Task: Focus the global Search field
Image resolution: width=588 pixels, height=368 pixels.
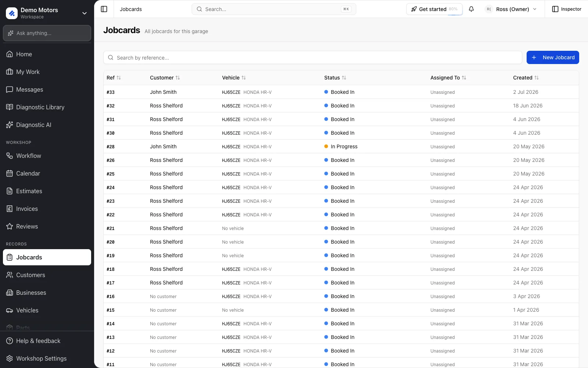Action: (x=274, y=9)
